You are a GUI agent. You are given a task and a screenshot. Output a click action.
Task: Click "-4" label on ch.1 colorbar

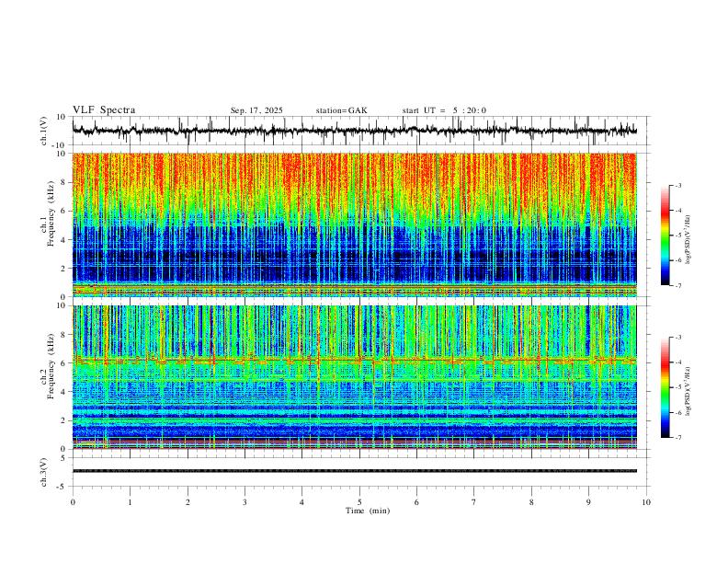[678, 211]
